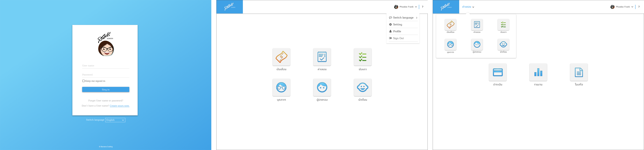Click Forgot User name or password link
644x150 pixels.
pyautogui.click(x=105, y=100)
